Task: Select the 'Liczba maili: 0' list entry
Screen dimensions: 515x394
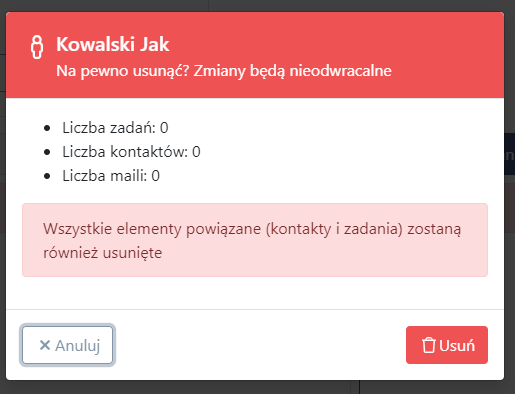Action: [x=111, y=176]
